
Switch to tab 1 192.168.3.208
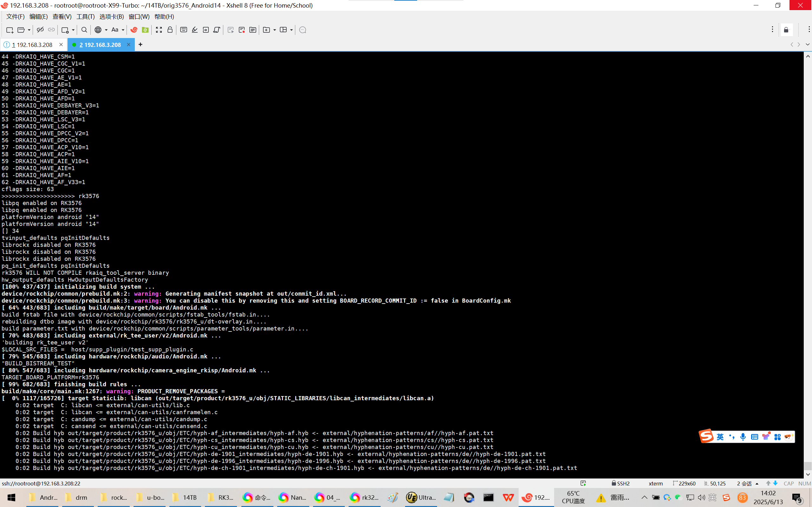[32, 45]
